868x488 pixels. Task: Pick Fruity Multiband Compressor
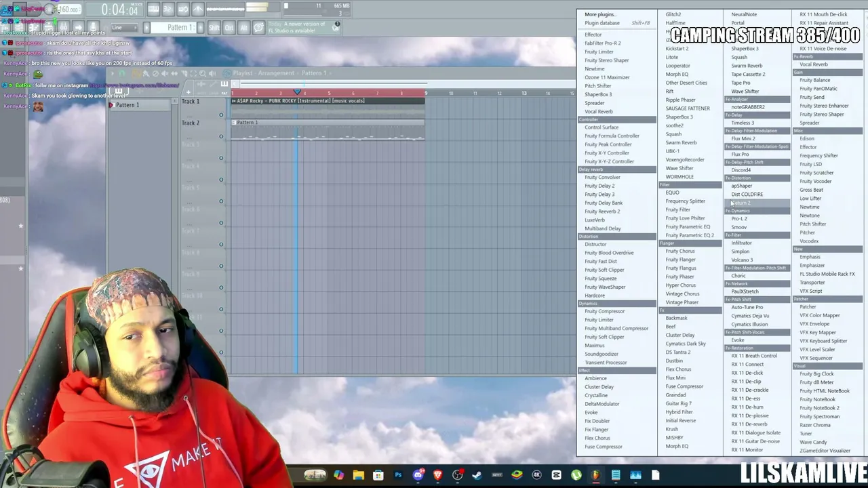(616, 329)
